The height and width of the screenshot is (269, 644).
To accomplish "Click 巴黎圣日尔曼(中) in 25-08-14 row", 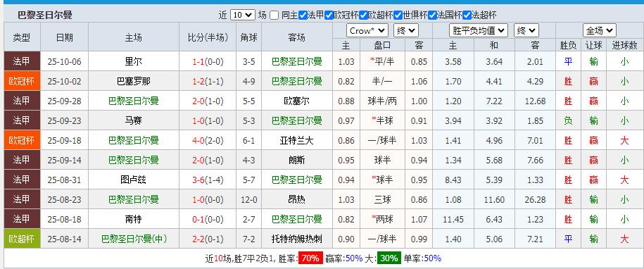I will coord(134,239).
